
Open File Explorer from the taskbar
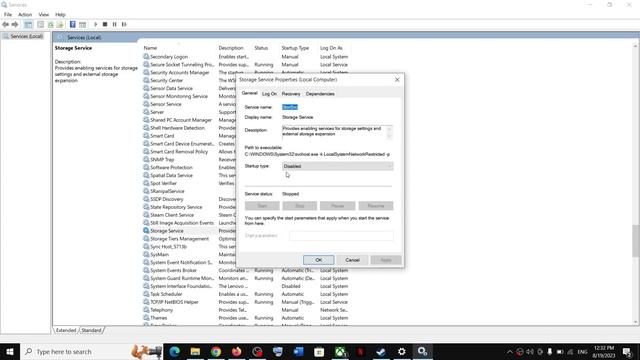tap(195, 351)
